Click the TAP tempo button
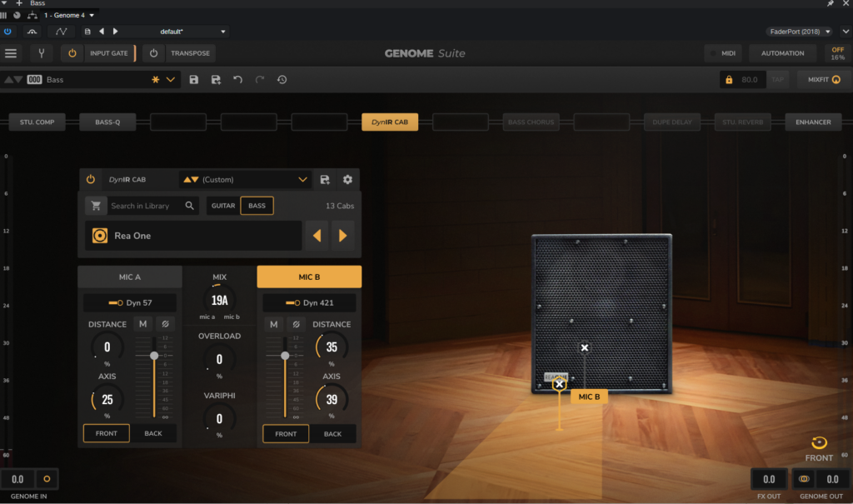Screen dimensions: 853x504 point(778,79)
